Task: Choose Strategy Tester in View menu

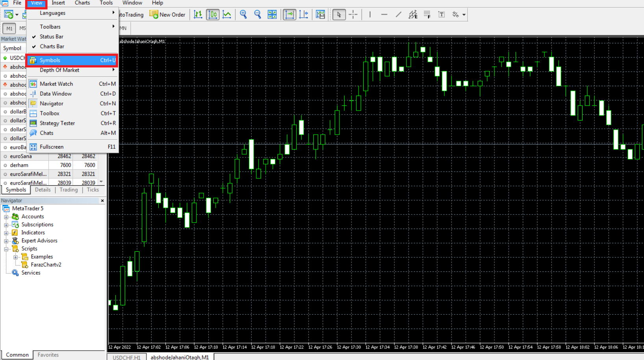Action: (73, 123)
